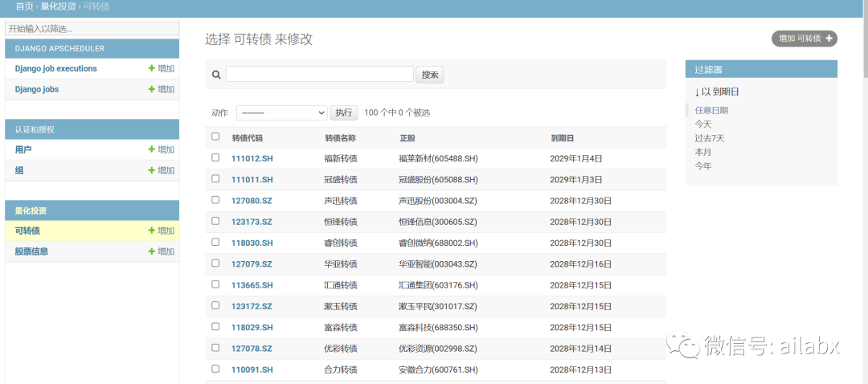Open bond 127079.SZ
The height and width of the screenshot is (384, 868).
click(252, 264)
